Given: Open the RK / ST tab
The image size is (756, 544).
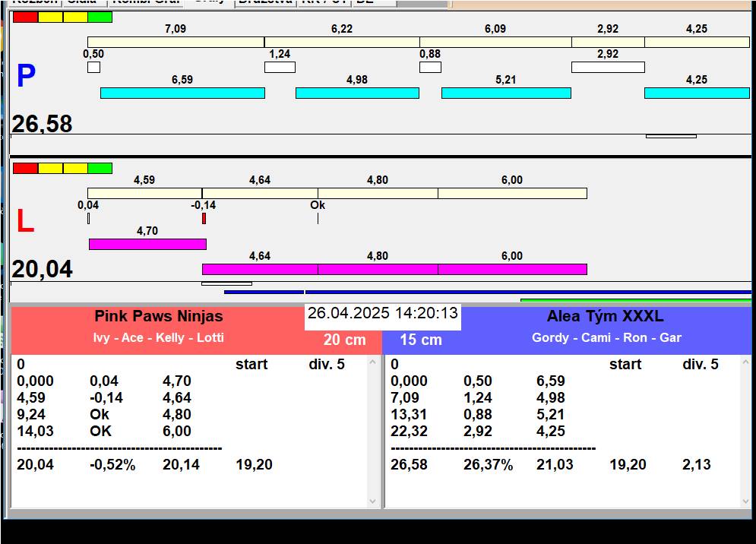Looking at the screenshot, I should point(324,2).
